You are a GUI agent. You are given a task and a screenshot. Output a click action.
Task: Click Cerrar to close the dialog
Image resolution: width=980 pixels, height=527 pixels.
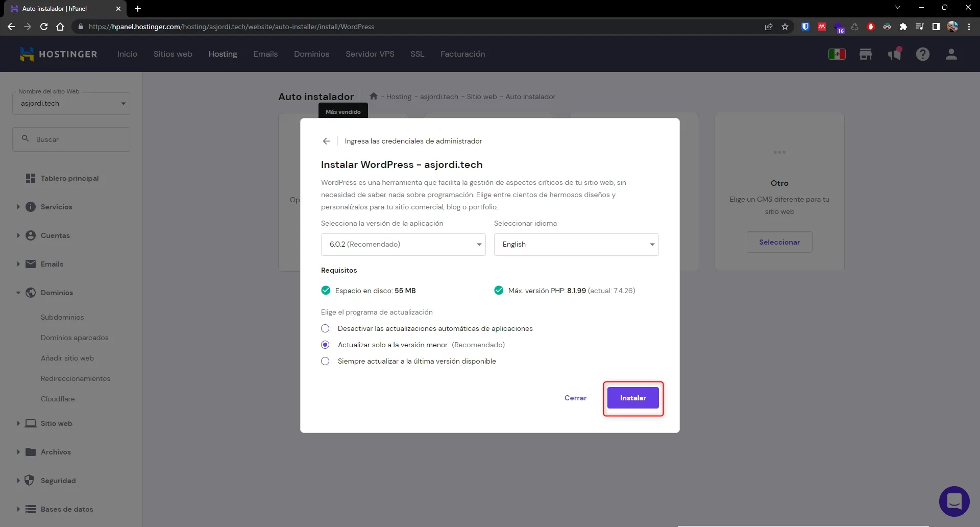[575, 398]
